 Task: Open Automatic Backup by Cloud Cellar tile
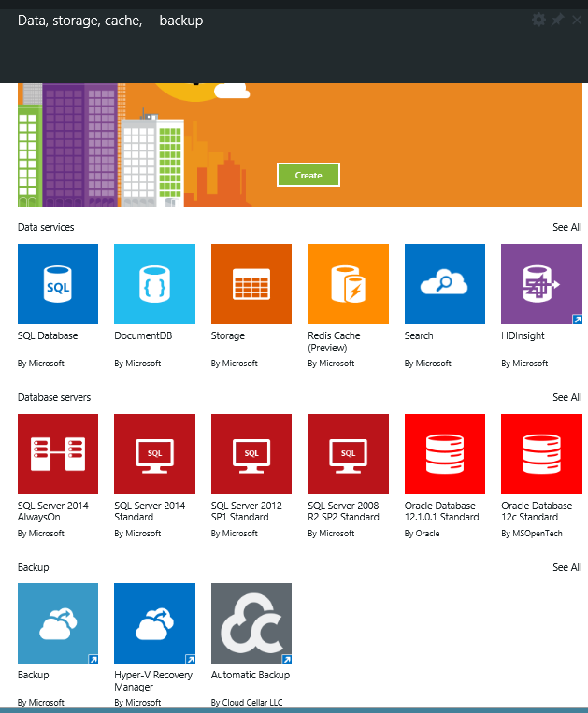pyautogui.click(x=251, y=623)
